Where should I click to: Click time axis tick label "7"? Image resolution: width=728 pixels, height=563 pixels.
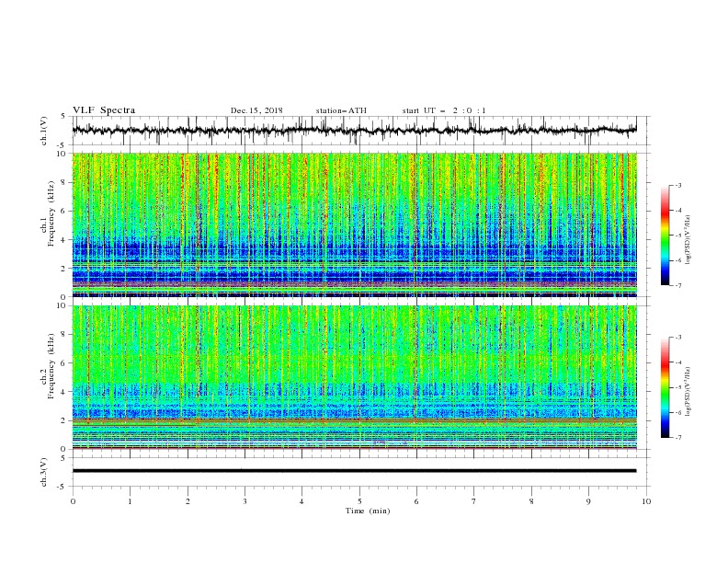[474, 501]
